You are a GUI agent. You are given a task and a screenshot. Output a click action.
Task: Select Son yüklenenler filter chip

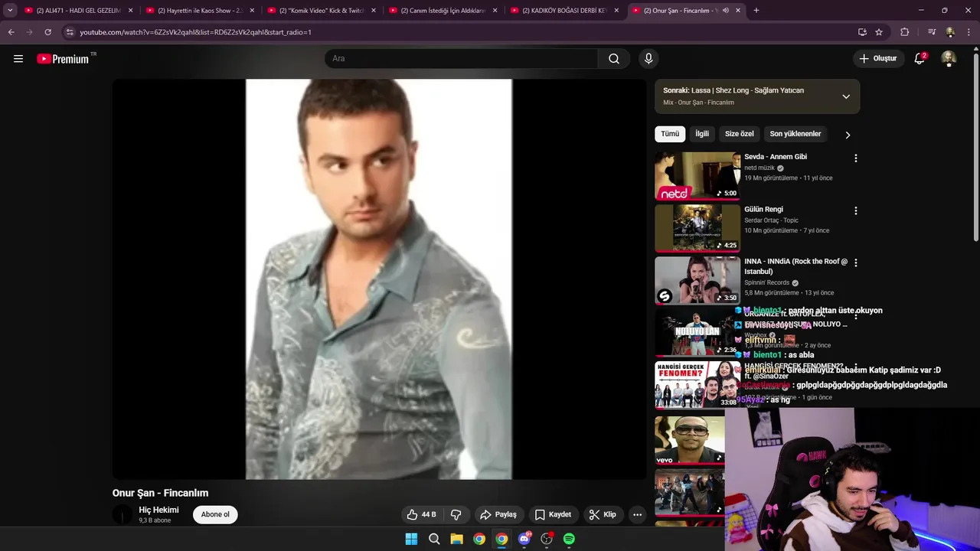[795, 134]
